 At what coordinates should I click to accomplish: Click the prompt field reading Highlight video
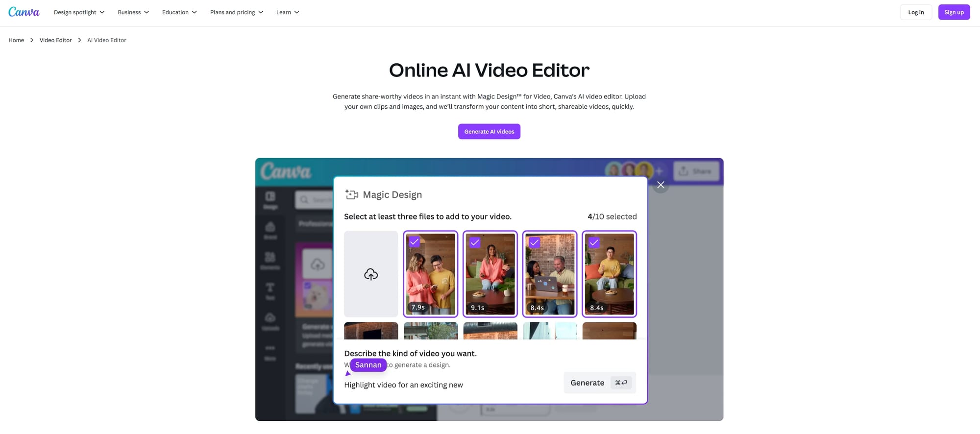coord(403,385)
